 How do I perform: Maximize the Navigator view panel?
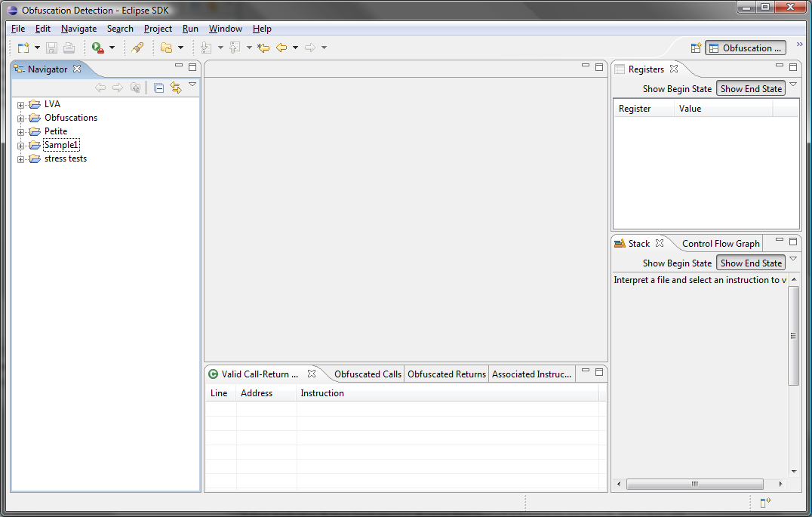click(192, 67)
